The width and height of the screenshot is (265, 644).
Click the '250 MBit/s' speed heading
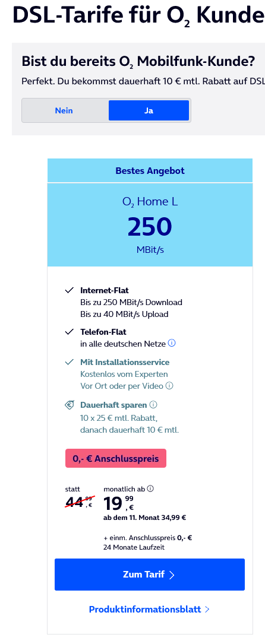150,234
